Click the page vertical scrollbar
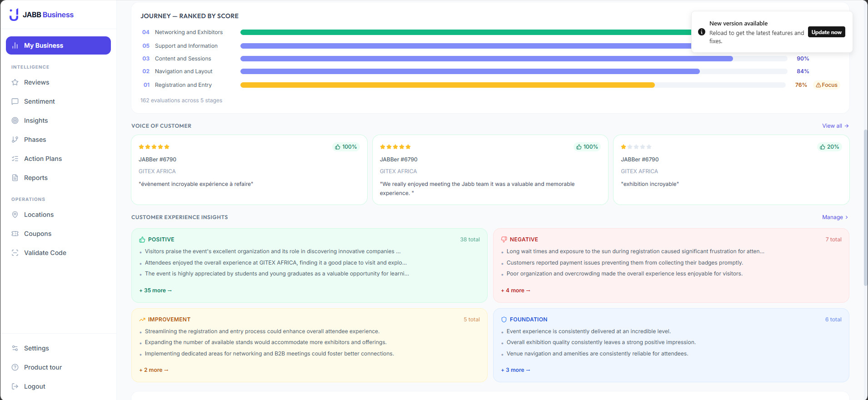Viewport: 868px width, 400px height. (865, 207)
